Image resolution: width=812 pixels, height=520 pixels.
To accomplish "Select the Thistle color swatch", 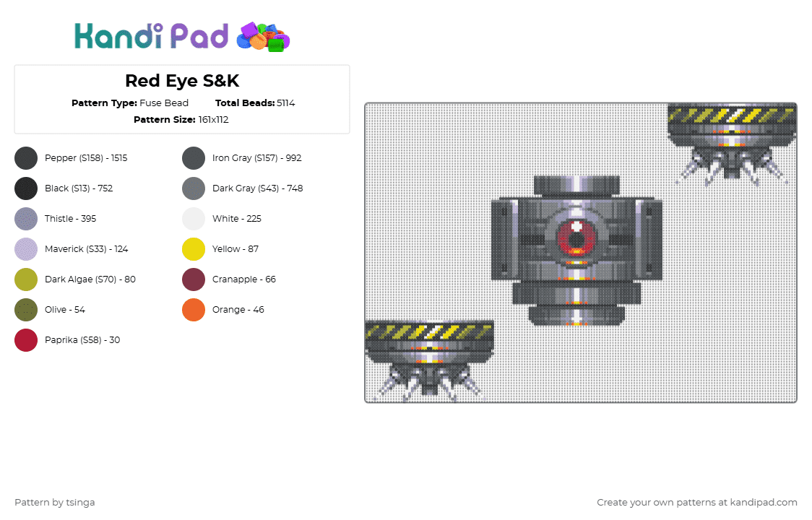I will (26, 219).
